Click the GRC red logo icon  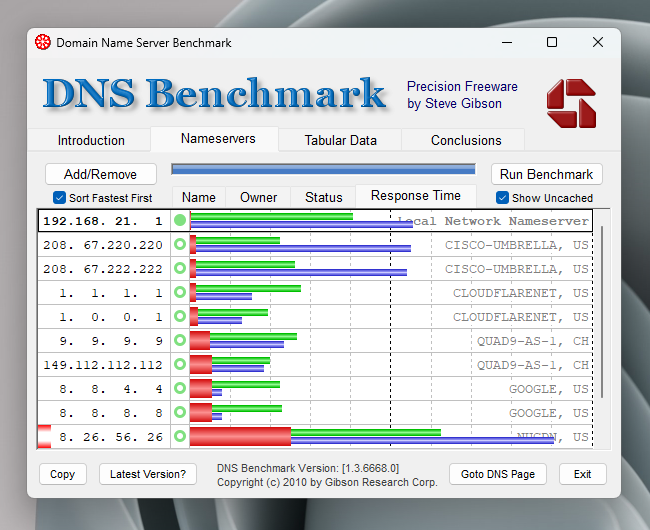point(571,103)
